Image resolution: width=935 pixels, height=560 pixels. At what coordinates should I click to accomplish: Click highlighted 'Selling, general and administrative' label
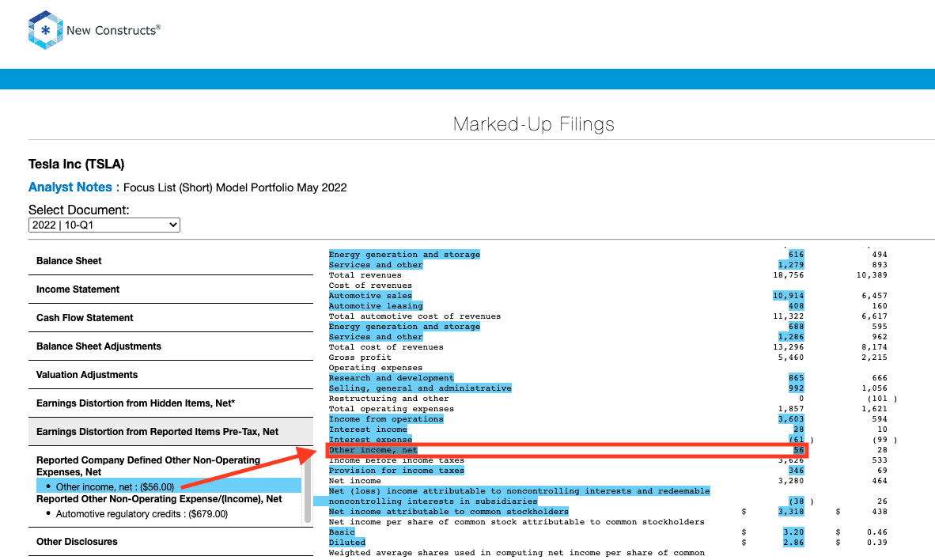click(420, 388)
